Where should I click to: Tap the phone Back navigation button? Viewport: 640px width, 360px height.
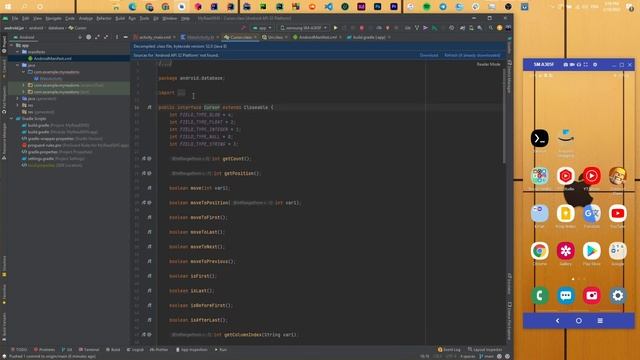(x=558, y=321)
